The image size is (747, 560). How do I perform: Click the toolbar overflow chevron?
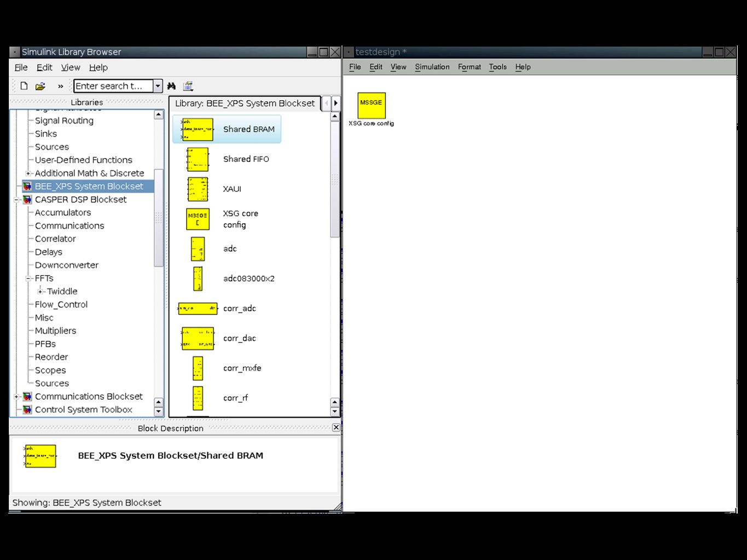tap(61, 86)
